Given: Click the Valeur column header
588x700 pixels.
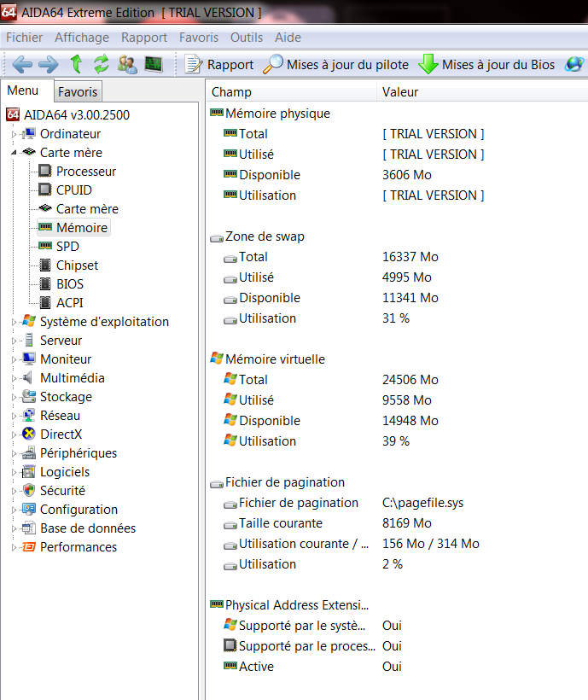Looking at the screenshot, I should pos(482,92).
